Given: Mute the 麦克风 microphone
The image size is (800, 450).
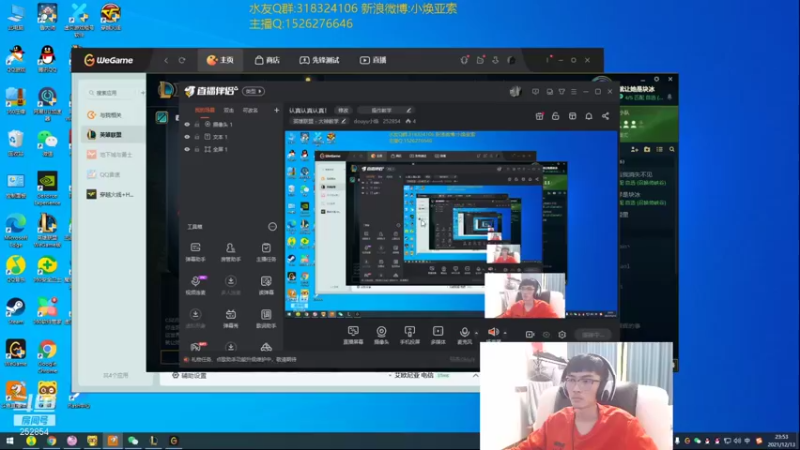Looking at the screenshot, I should pyautogui.click(x=464, y=335).
